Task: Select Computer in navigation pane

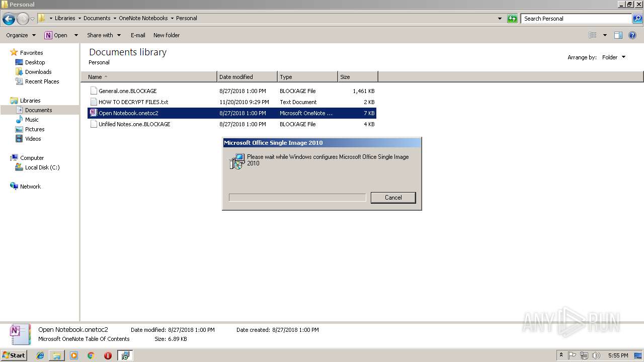Action: tap(32, 158)
